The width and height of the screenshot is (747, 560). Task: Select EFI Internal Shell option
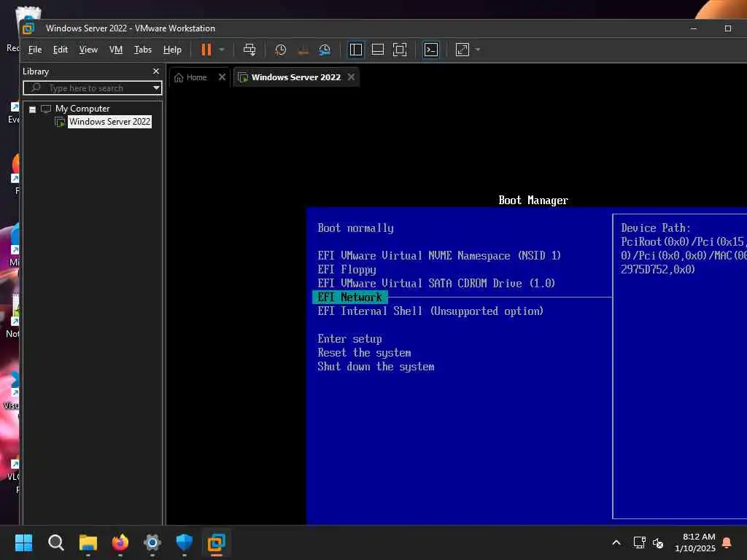click(430, 311)
